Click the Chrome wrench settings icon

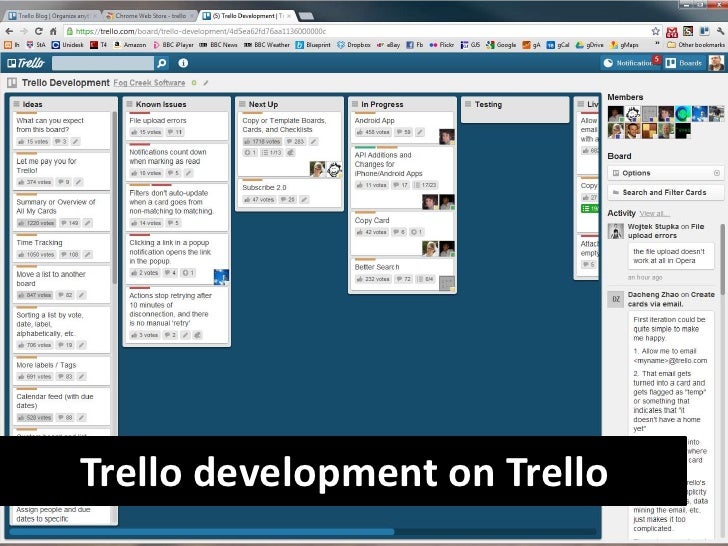pyautogui.click(x=720, y=32)
